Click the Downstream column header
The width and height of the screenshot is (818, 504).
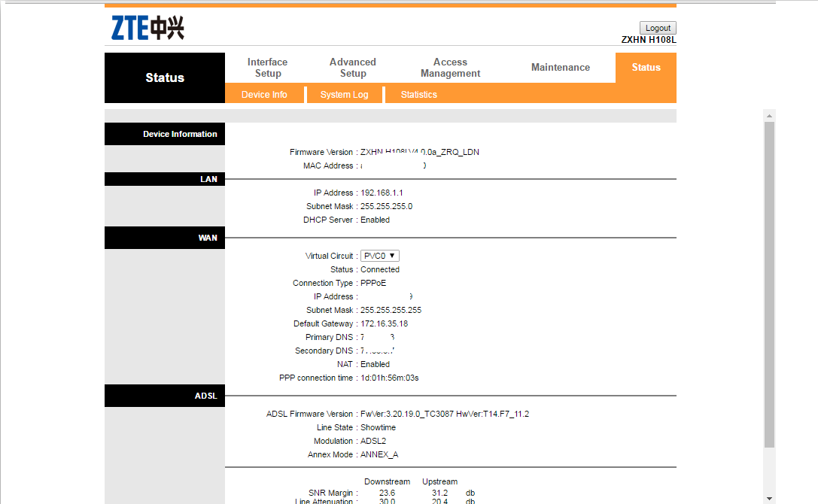(387, 481)
